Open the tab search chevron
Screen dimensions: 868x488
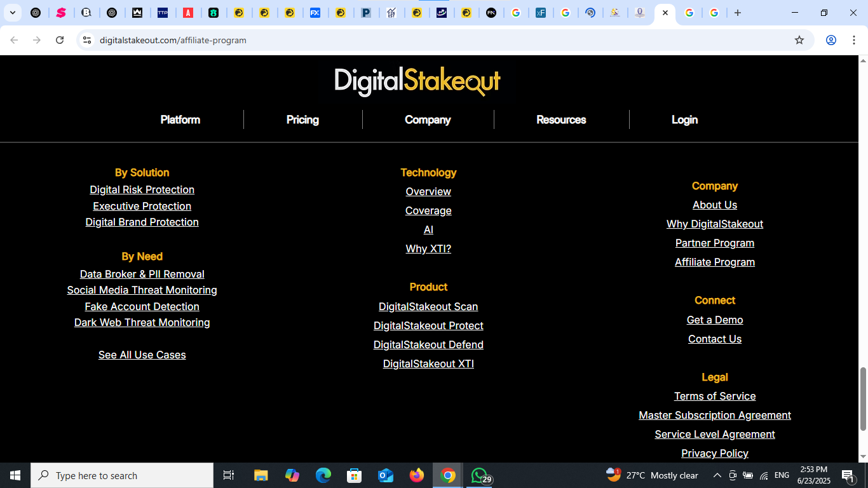[x=13, y=13]
